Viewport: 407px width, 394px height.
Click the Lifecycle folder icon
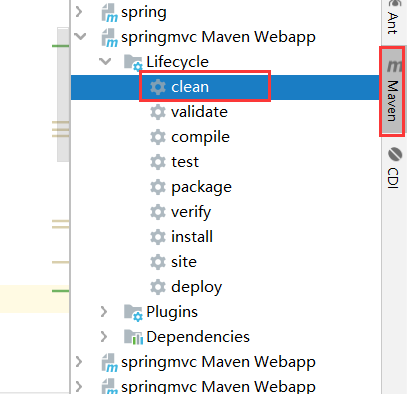coord(133,62)
